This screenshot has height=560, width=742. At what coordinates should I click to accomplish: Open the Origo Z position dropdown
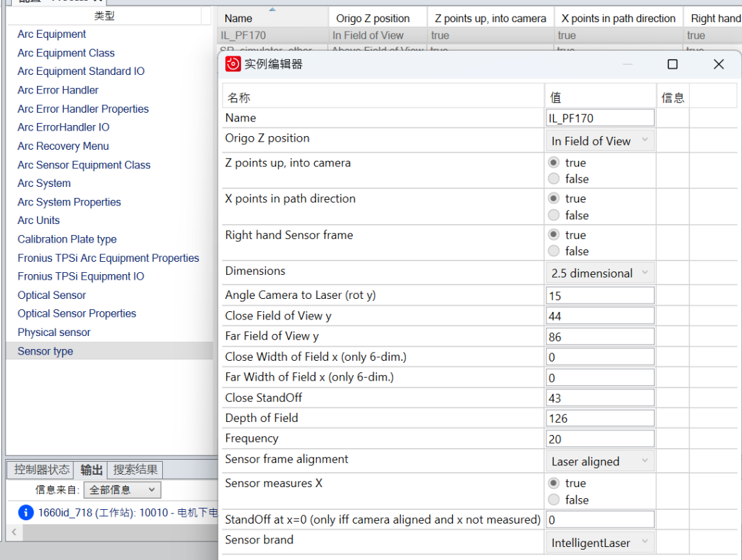click(600, 141)
